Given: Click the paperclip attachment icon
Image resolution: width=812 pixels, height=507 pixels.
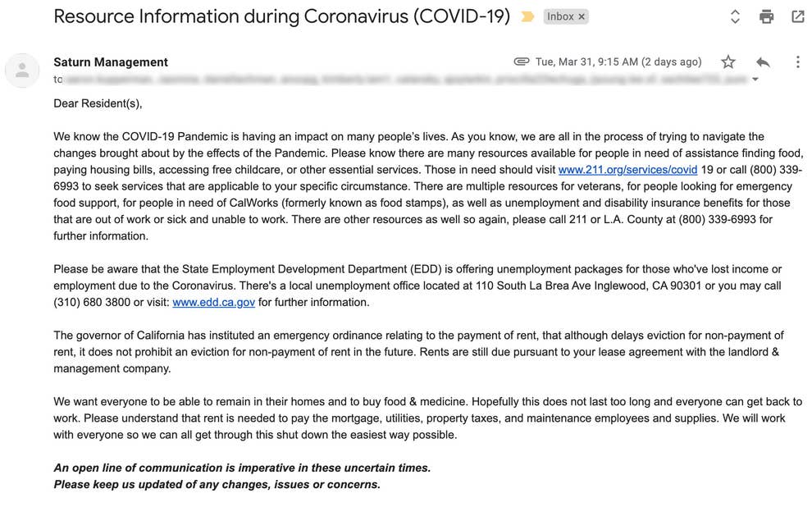Looking at the screenshot, I should tap(521, 62).
